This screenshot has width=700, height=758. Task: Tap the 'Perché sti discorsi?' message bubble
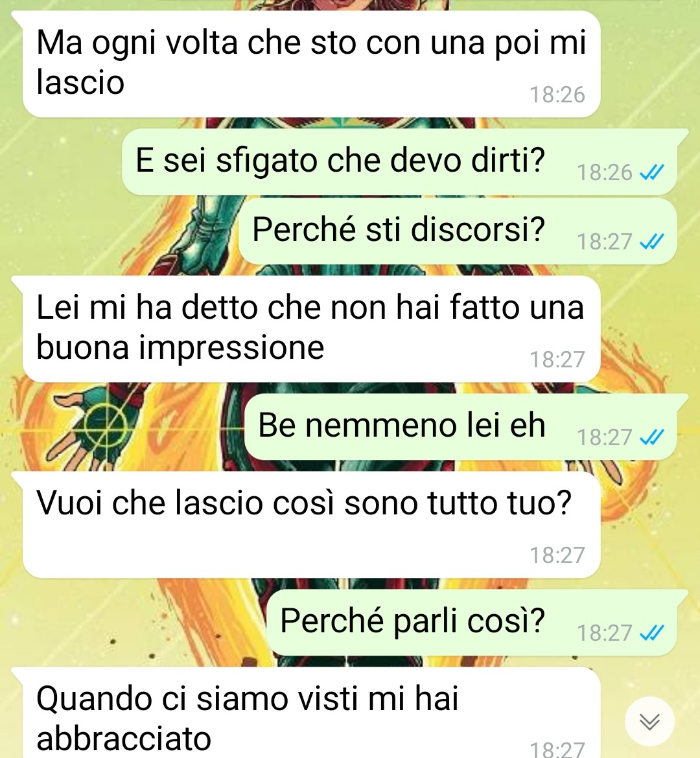click(458, 231)
